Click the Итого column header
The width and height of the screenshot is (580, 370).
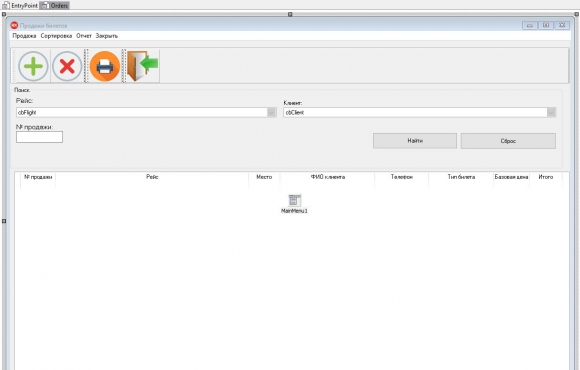pos(546,177)
